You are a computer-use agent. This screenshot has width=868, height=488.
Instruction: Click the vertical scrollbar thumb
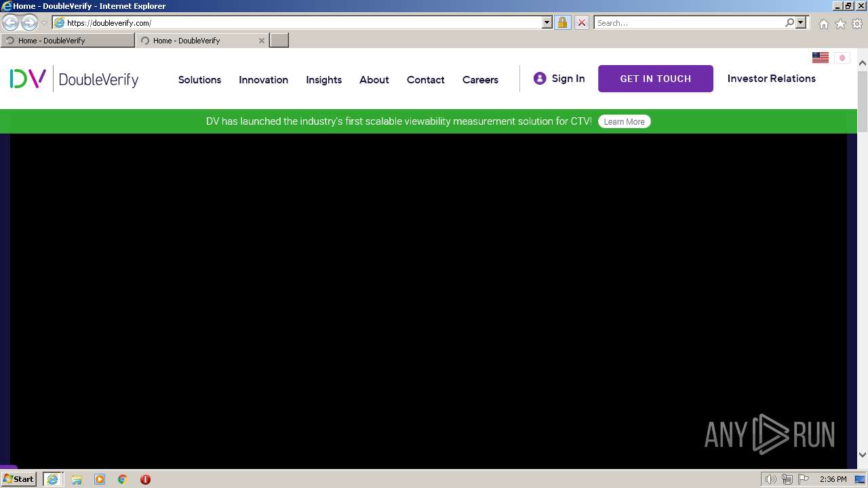coord(863,101)
